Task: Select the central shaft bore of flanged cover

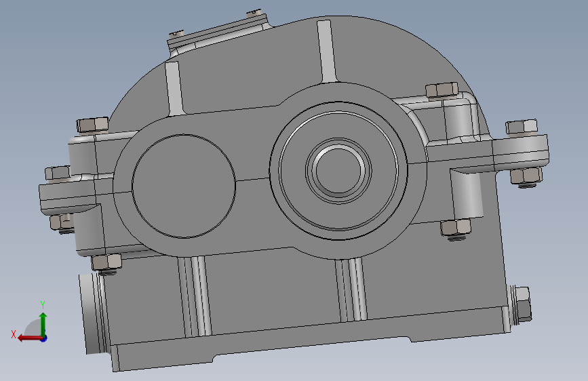Action: [338, 170]
